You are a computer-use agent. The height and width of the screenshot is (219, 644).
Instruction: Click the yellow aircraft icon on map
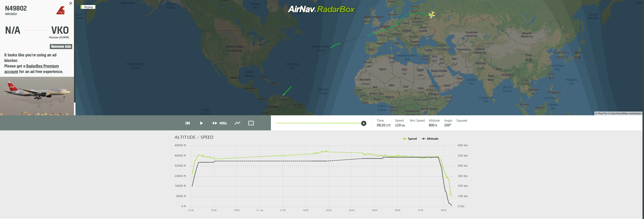click(432, 15)
